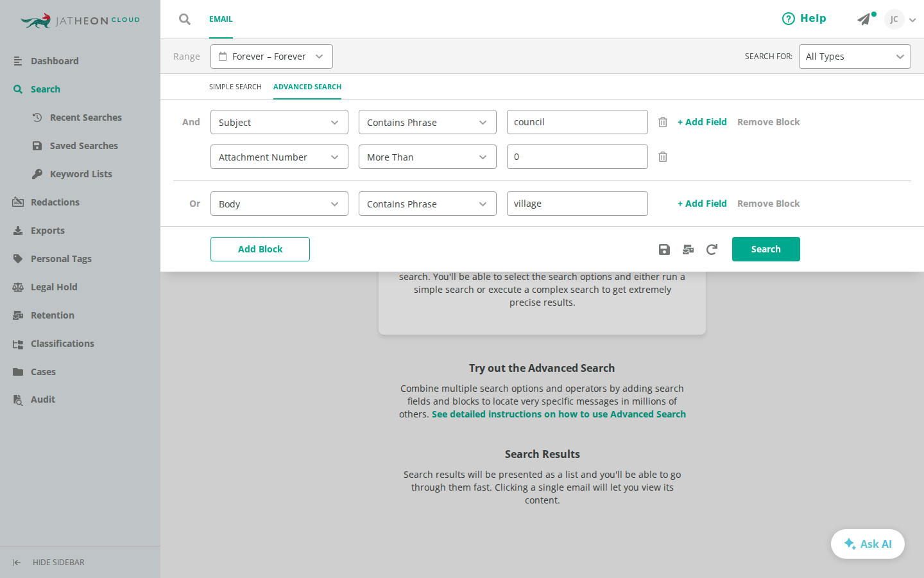924x578 pixels.
Task: Add a field to the Or block
Action: point(702,204)
